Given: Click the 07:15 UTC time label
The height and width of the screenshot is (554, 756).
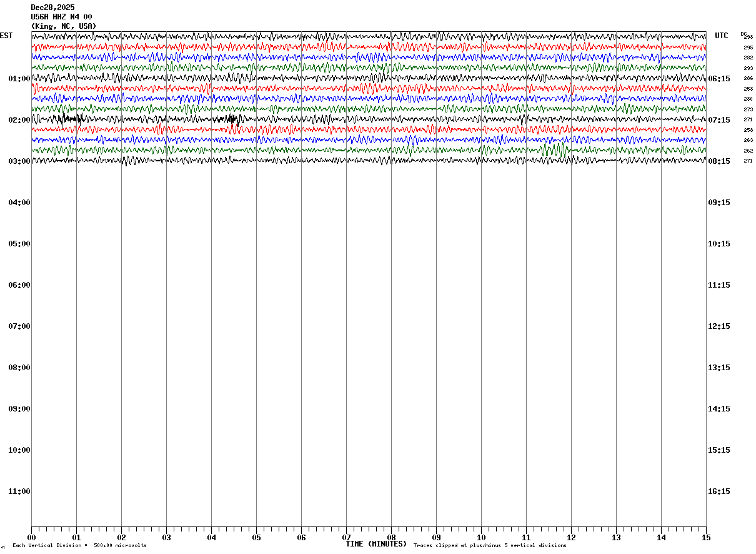Looking at the screenshot, I should pyautogui.click(x=719, y=120).
